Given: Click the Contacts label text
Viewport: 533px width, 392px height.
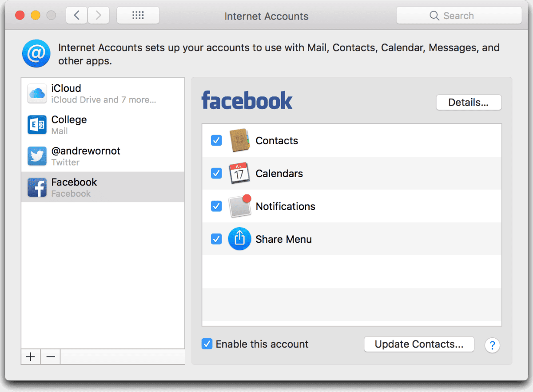Looking at the screenshot, I should [277, 141].
